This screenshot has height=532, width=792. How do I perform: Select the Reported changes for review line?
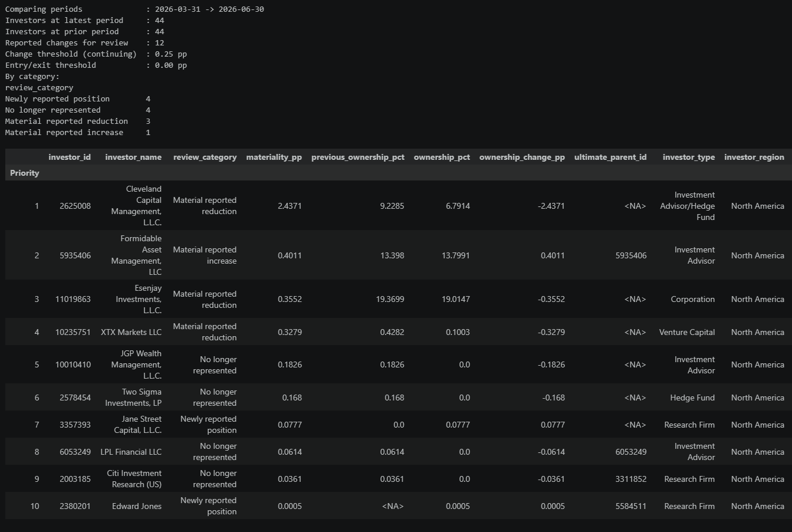(x=85, y=42)
